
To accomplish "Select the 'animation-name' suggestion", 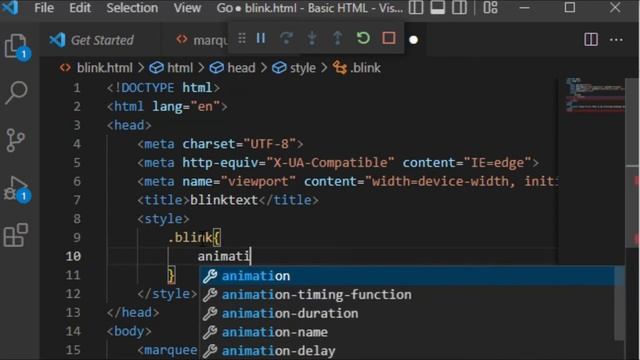I will pyautogui.click(x=411, y=332).
